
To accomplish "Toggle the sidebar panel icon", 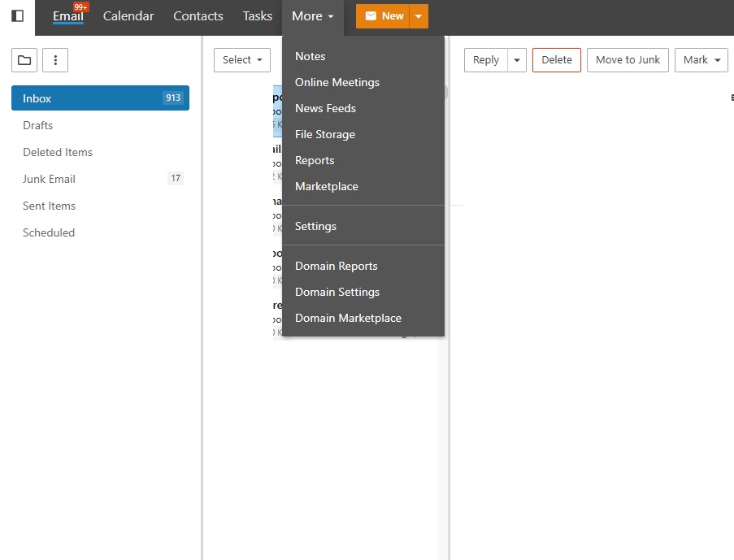I will pos(17,16).
